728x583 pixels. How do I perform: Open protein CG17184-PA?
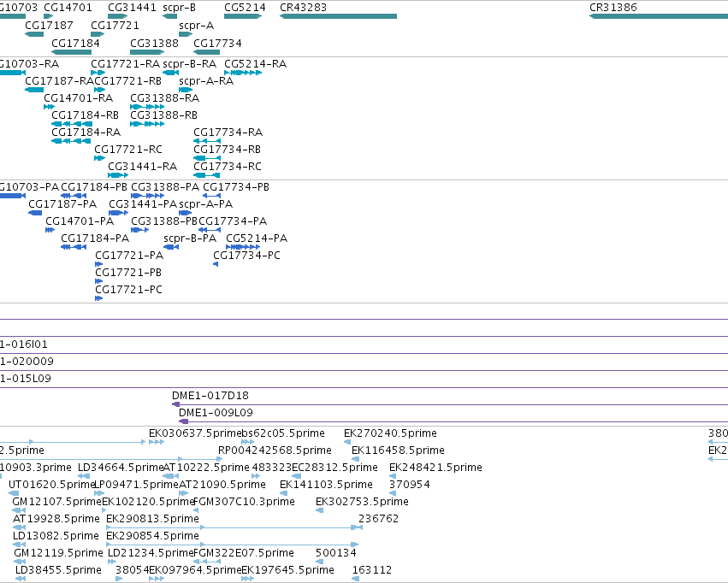point(95,238)
